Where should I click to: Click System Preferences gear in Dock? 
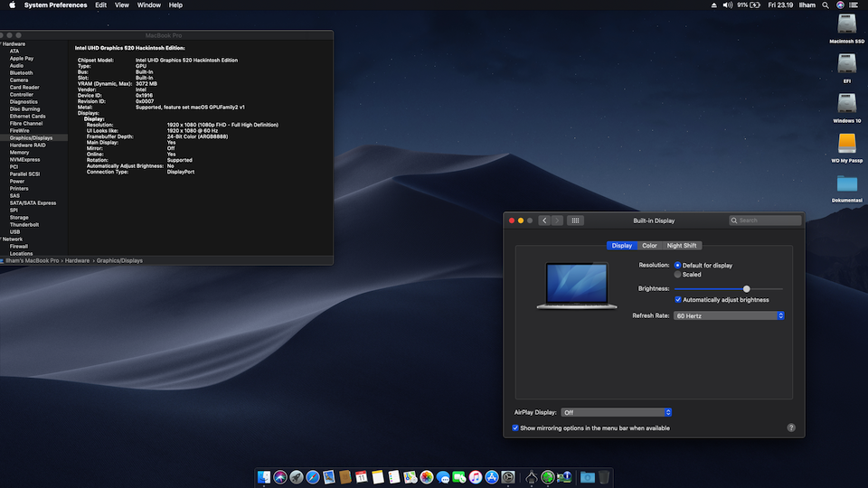coord(507,477)
